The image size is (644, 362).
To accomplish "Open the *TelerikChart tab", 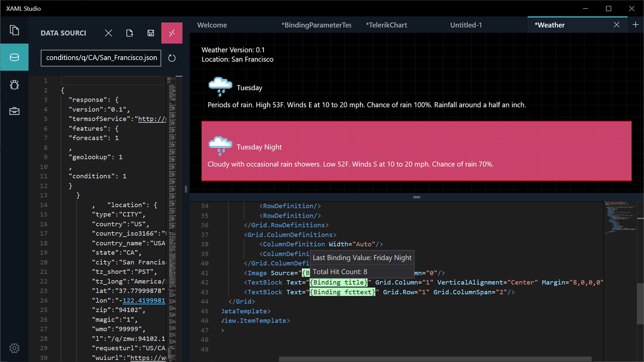I will coord(386,25).
